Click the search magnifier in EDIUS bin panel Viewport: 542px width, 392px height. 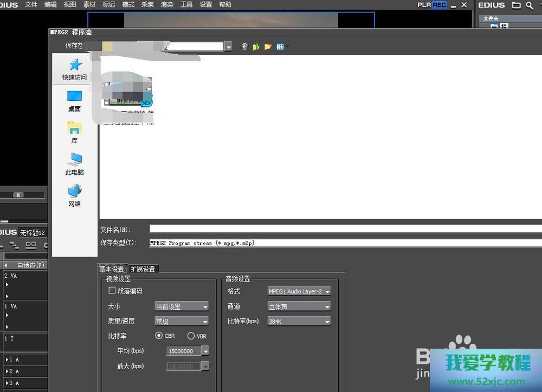coord(529,5)
